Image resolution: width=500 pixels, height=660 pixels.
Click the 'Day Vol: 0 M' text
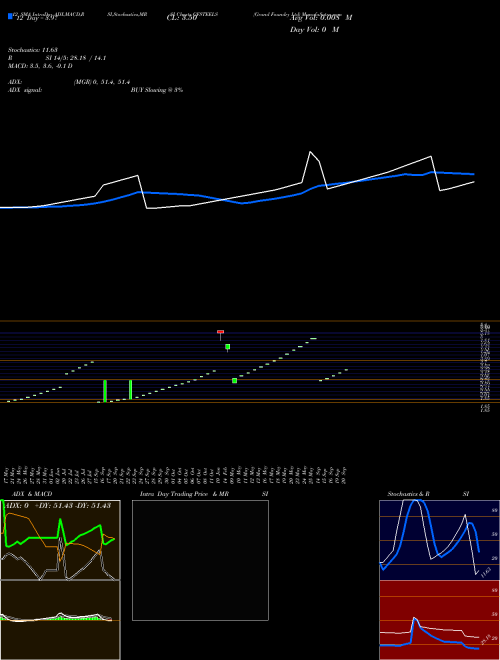pos(314,30)
